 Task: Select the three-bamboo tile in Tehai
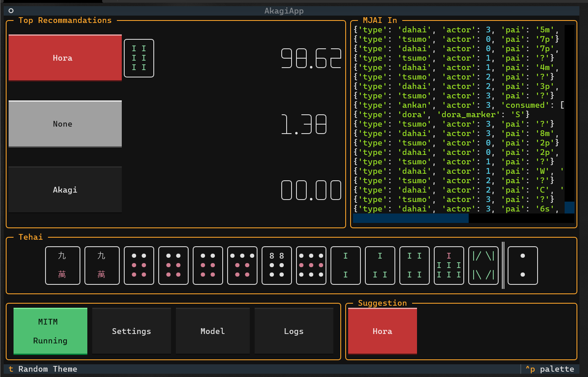[x=380, y=266]
